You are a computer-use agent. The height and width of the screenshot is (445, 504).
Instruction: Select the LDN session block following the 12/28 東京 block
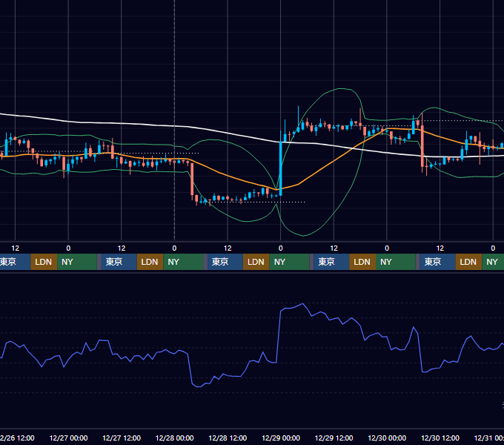pos(256,262)
